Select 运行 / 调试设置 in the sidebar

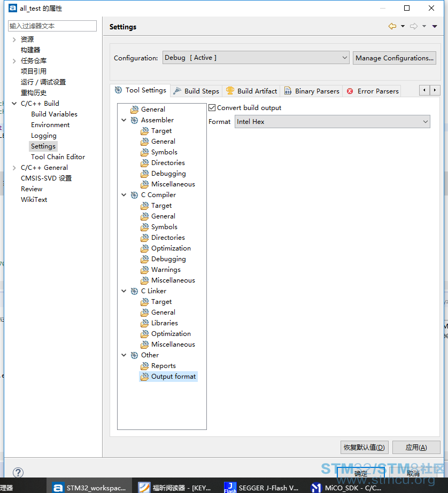[x=43, y=82]
